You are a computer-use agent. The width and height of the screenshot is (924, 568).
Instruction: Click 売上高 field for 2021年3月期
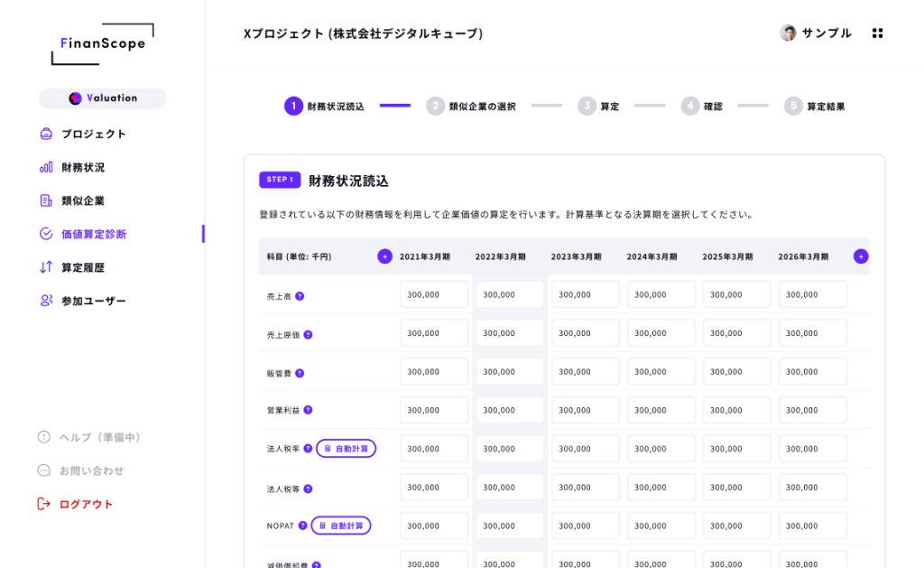click(x=434, y=295)
